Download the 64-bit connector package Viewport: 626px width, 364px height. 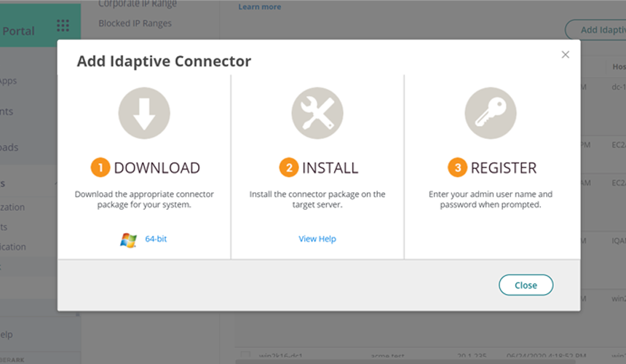coord(156,239)
